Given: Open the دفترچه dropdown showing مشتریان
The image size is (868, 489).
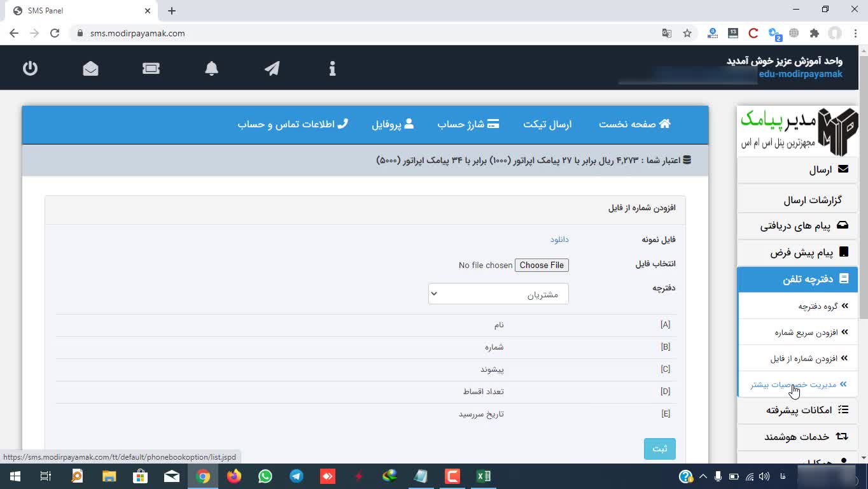Looking at the screenshot, I should click(x=498, y=294).
